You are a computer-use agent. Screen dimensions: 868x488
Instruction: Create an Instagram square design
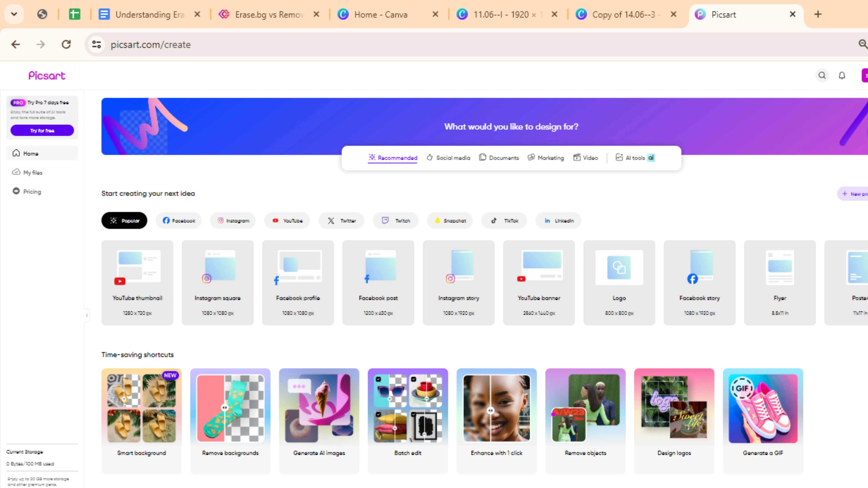(218, 283)
